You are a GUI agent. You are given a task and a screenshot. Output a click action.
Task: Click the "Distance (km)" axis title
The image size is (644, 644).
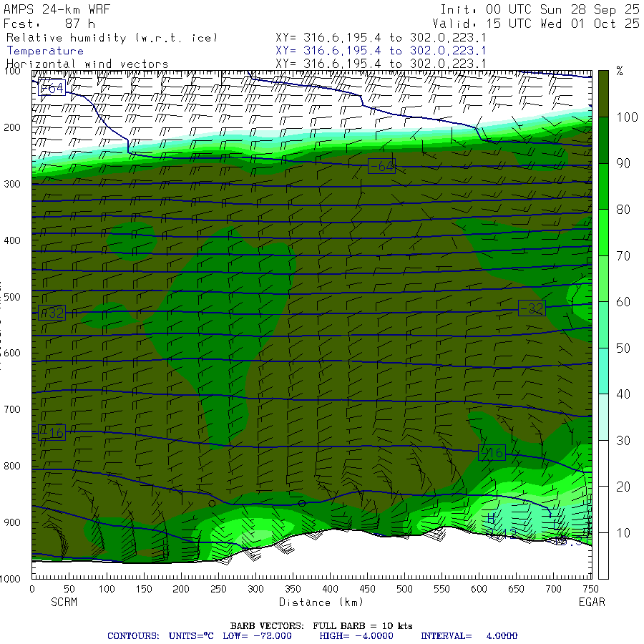pos(321,602)
